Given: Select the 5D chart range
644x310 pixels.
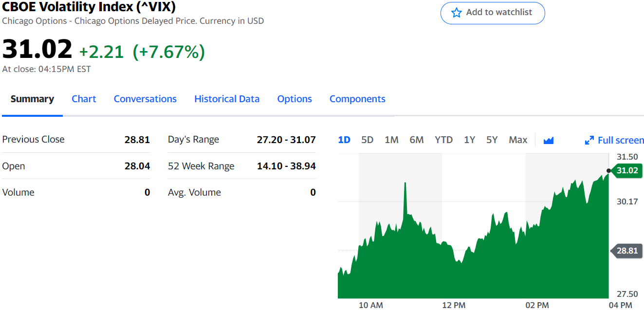Looking at the screenshot, I should 368,140.
